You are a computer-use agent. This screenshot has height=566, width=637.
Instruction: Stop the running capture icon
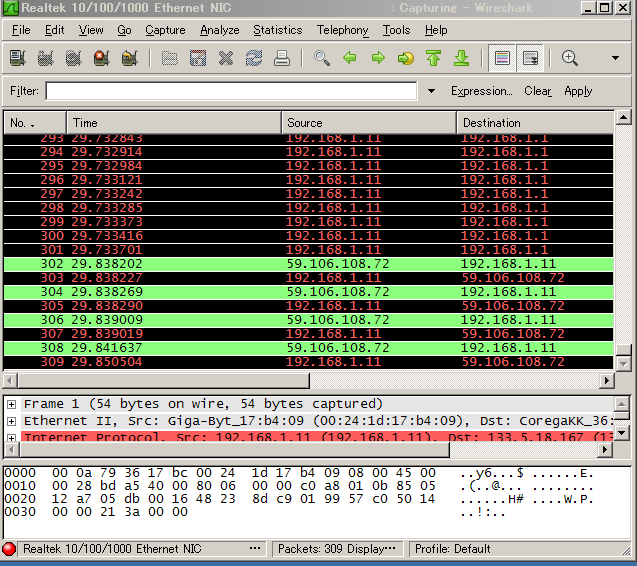(x=102, y=58)
